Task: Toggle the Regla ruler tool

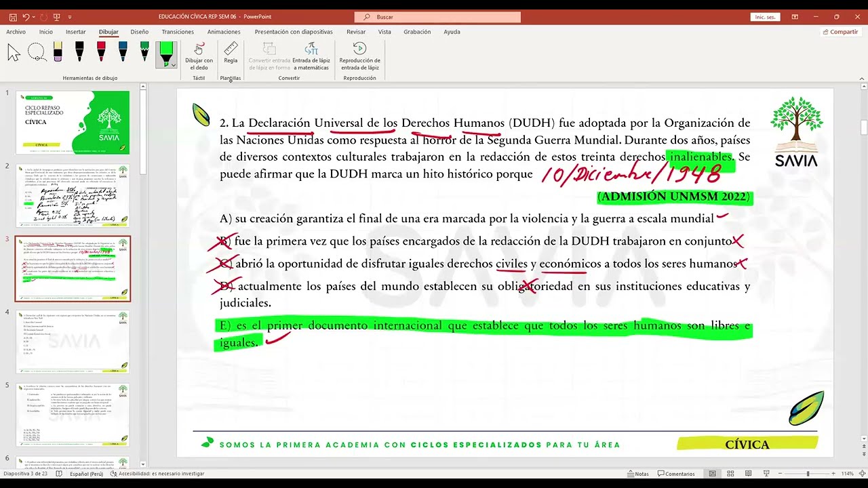Action: coord(231,53)
